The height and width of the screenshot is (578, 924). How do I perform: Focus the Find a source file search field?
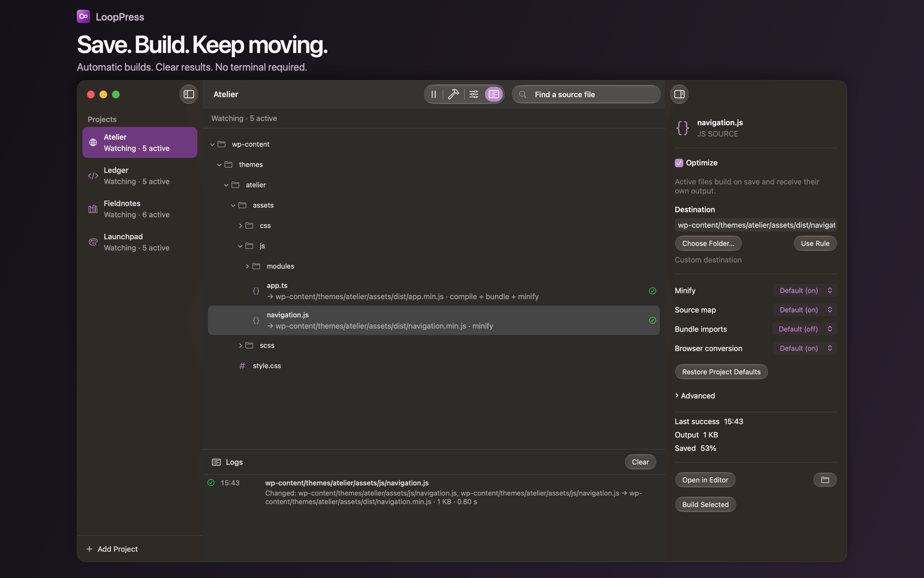(x=586, y=94)
